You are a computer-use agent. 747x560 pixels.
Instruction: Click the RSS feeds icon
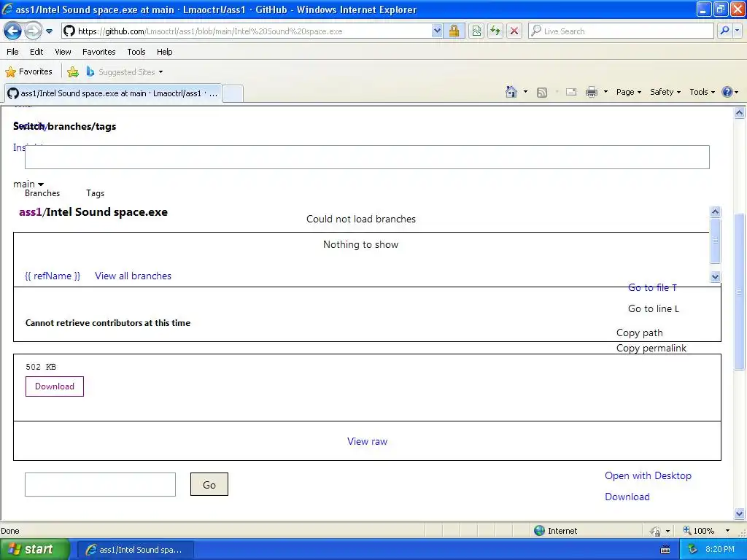point(542,93)
